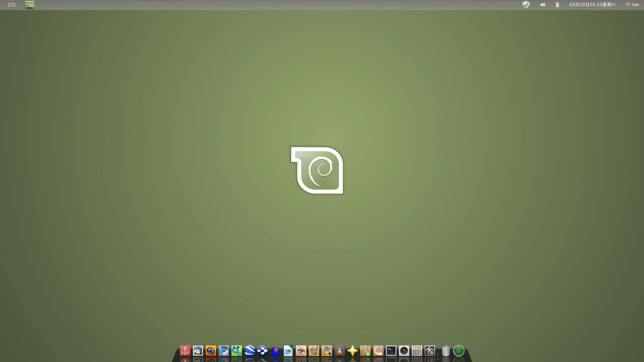Open the terminal from the dock

(x=391, y=351)
